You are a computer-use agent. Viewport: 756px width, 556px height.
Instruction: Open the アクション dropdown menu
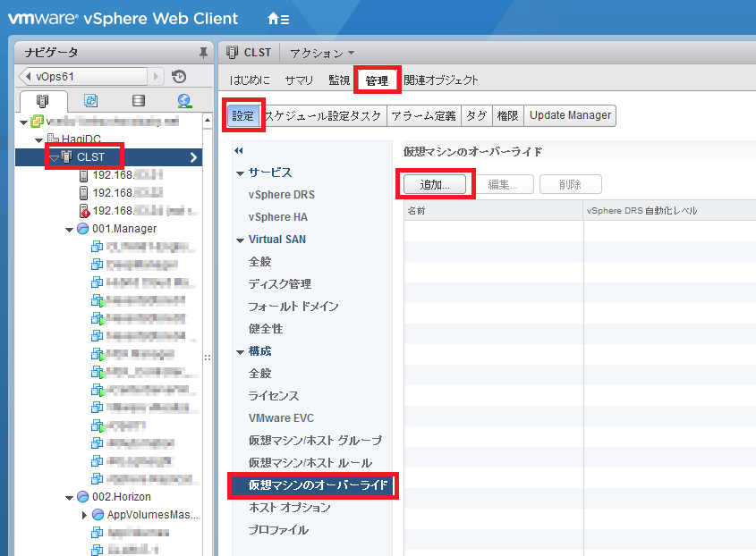tap(322, 53)
